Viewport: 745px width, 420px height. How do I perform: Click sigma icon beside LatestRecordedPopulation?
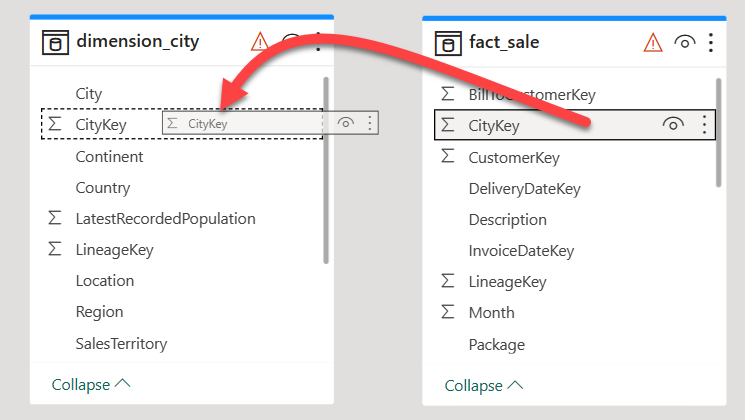55,218
